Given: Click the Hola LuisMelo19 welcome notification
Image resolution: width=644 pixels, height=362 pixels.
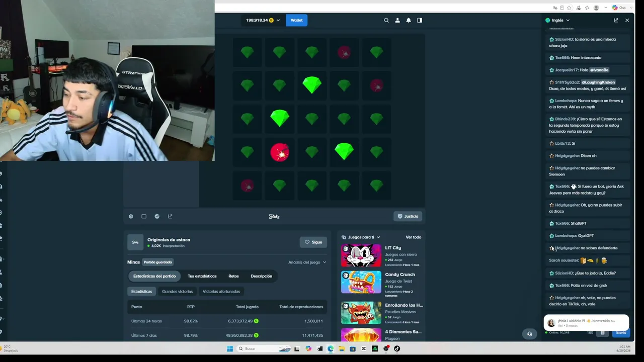Looking at the screenshot, I should click(x=586, y=322).
